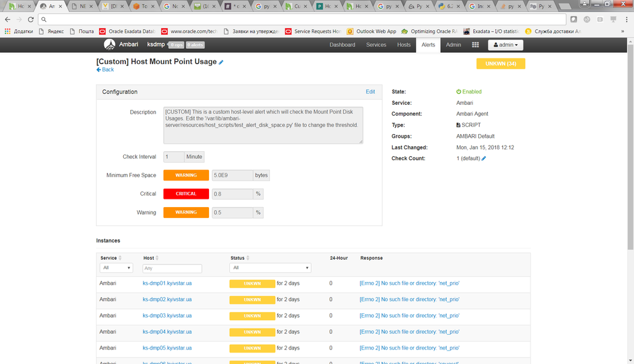Open the Outlook Web App bookmark
Image resolution: width=634 pixels, height=364 pixels.
coord(372,31)
